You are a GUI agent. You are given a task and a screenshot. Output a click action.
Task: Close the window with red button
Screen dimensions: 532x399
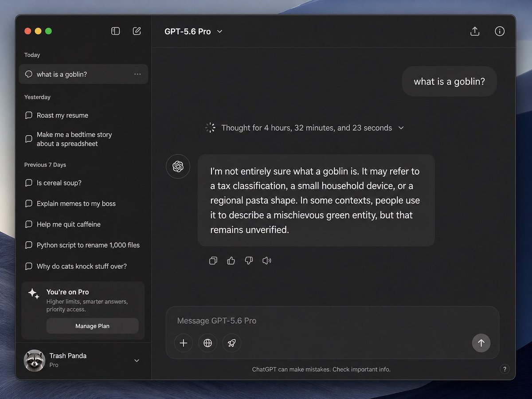[x=27, y=31]
